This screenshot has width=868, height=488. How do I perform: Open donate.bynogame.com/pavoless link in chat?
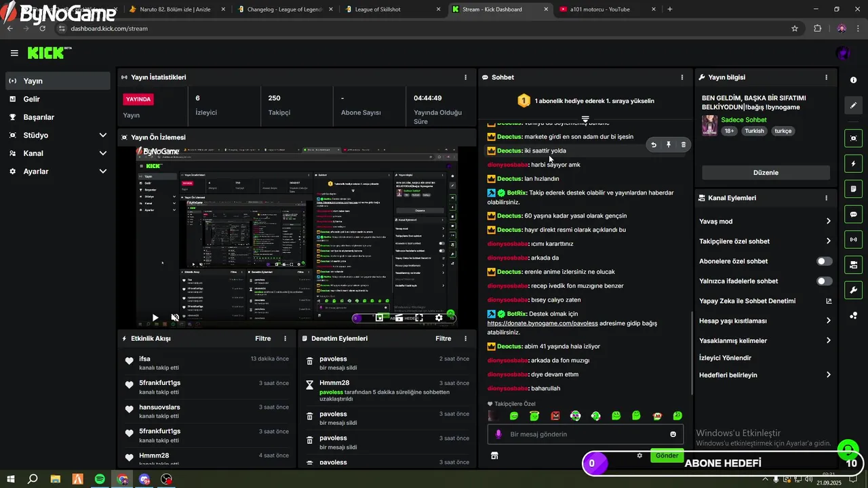pyautogui.click(x=542, y=323)
